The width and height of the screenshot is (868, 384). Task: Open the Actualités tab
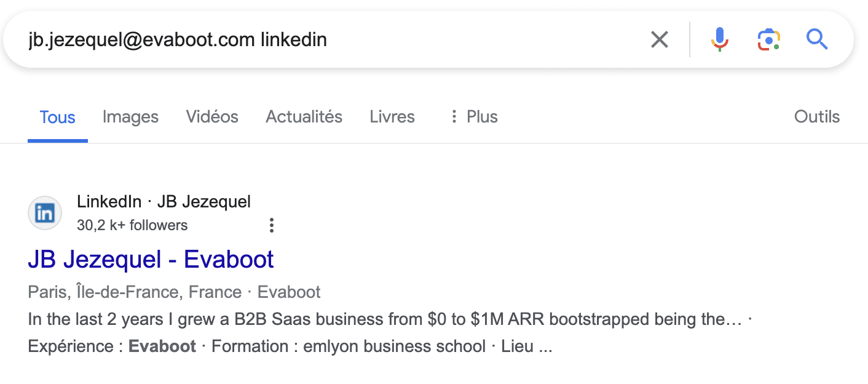pyautogui.click(x=304, y=116)
